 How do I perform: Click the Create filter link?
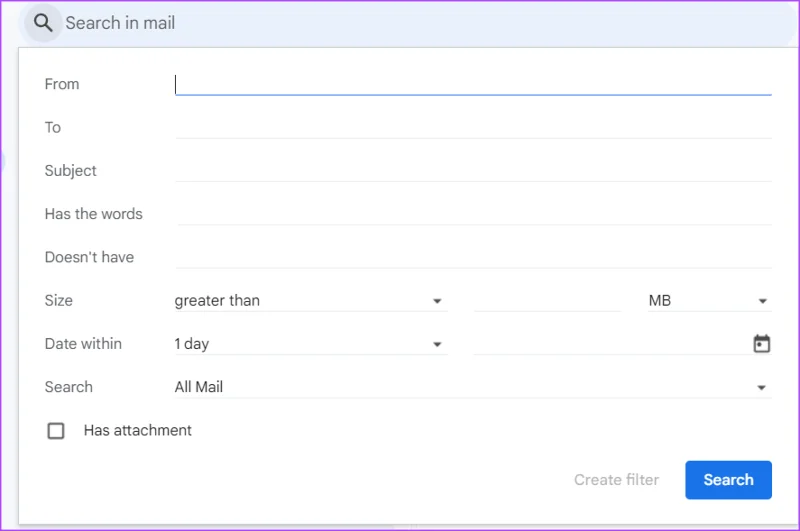[x=616, y=479]
